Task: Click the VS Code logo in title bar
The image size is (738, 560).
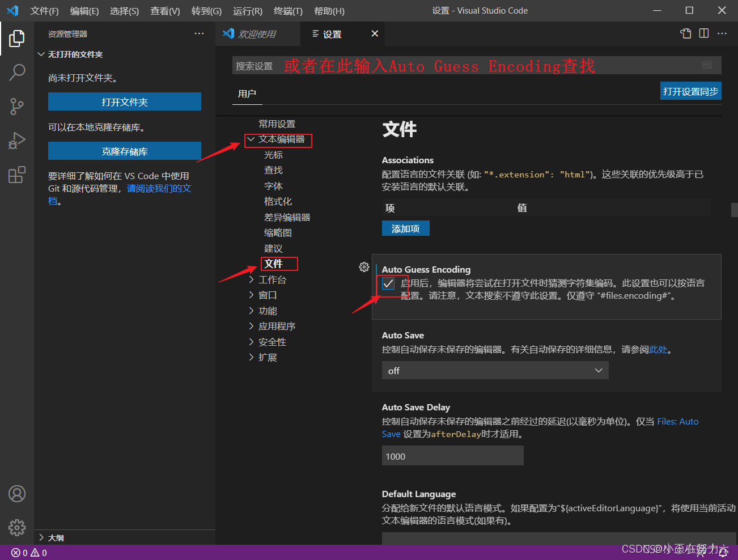Action: tap(12, 11)
